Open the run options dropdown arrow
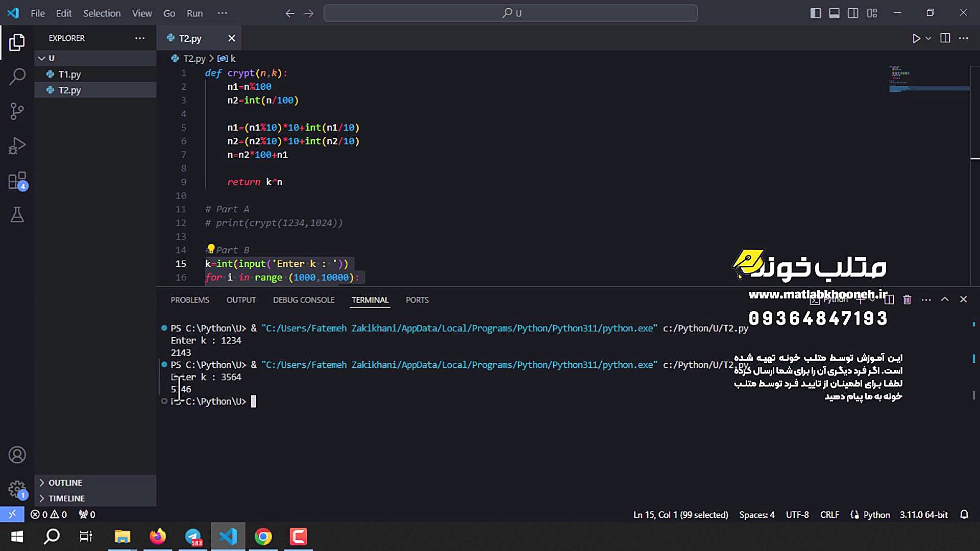Image resolution: width=980 pixels, height=551 pixels. click(928, 38)
